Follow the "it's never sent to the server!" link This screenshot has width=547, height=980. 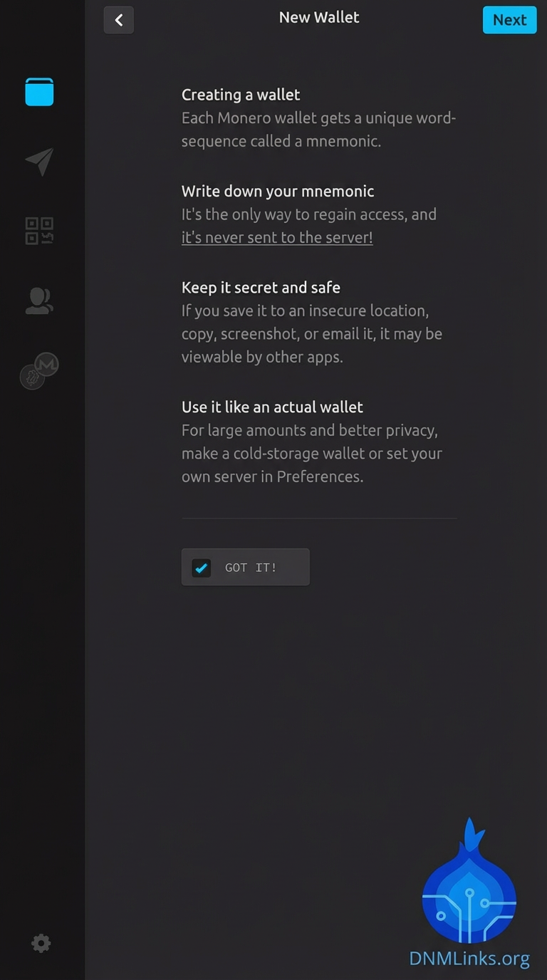pyautogui.click(x=277, y=237)
